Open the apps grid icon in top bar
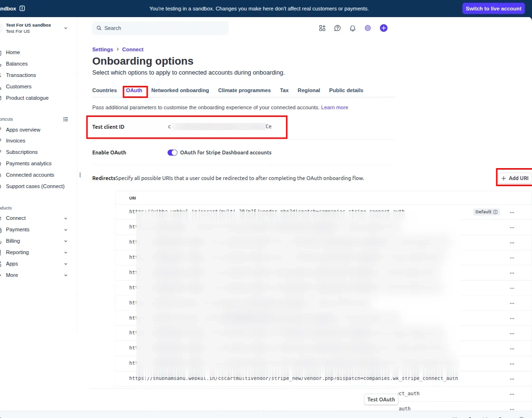Image resolution: width=532 pixels, height=418 pixels. (322, 28)
